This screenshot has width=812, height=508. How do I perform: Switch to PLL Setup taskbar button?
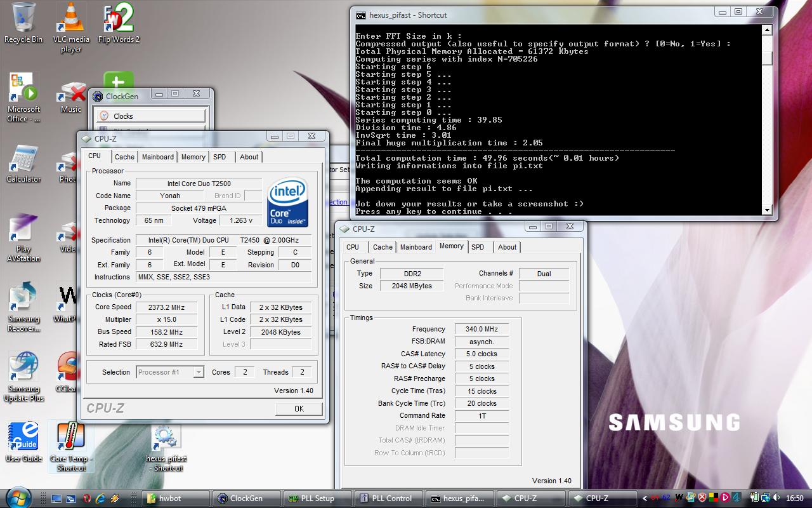(317, 498)
